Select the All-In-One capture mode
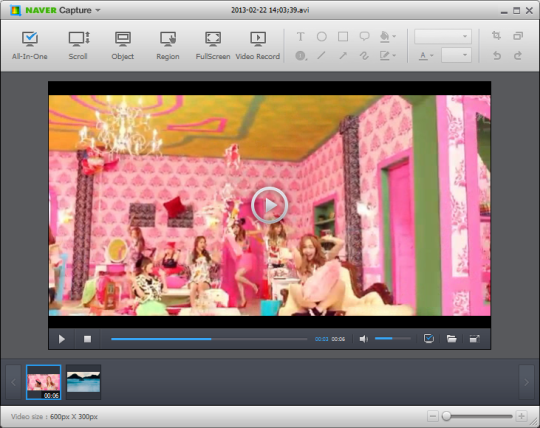 [30, 45]
